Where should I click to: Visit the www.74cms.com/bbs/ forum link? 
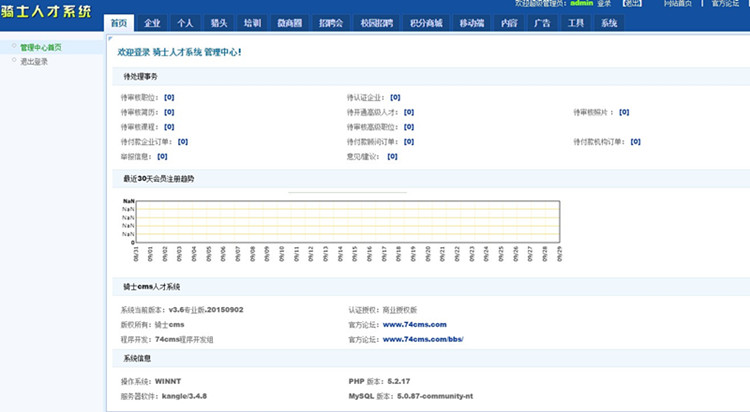(x=423, y=339)
